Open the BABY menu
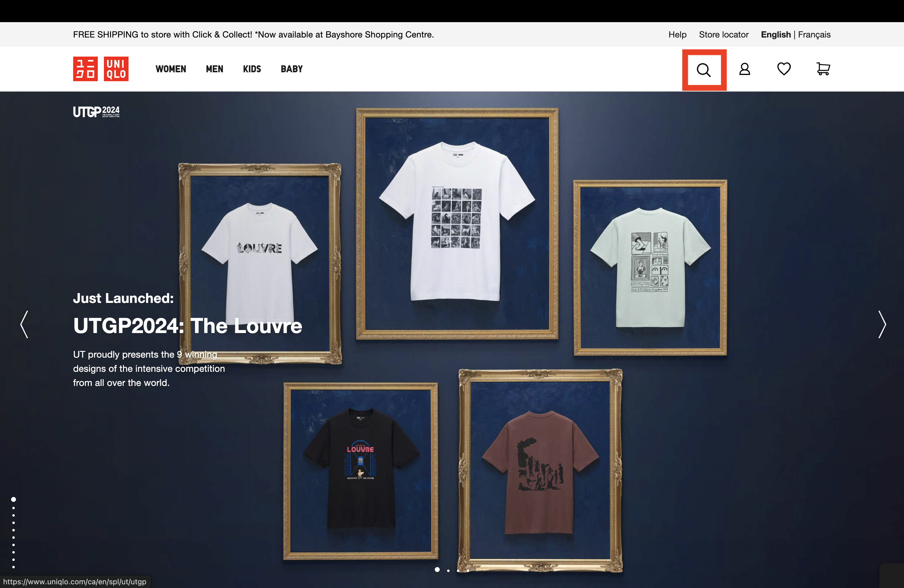Image resolution: width=904 pixels, height=588 pixels. click(291, 69)
